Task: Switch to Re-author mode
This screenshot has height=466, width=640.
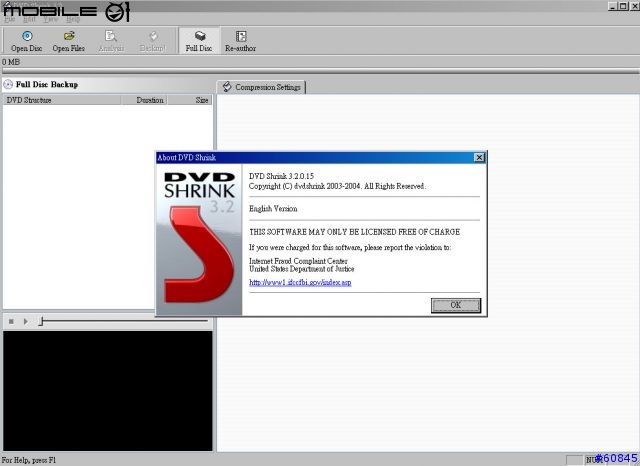Action: 240,41
